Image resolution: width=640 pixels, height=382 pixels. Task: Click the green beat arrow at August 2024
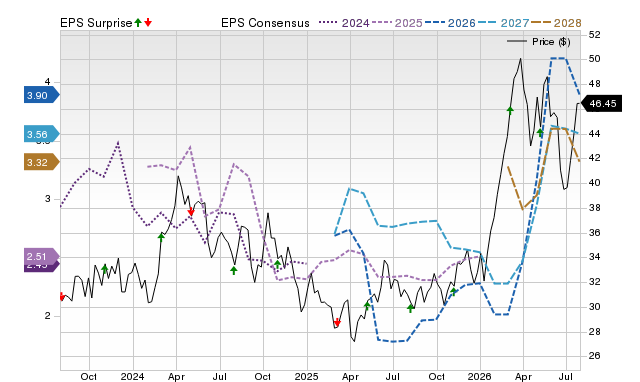pyautogui.click(x=233, y=270)
